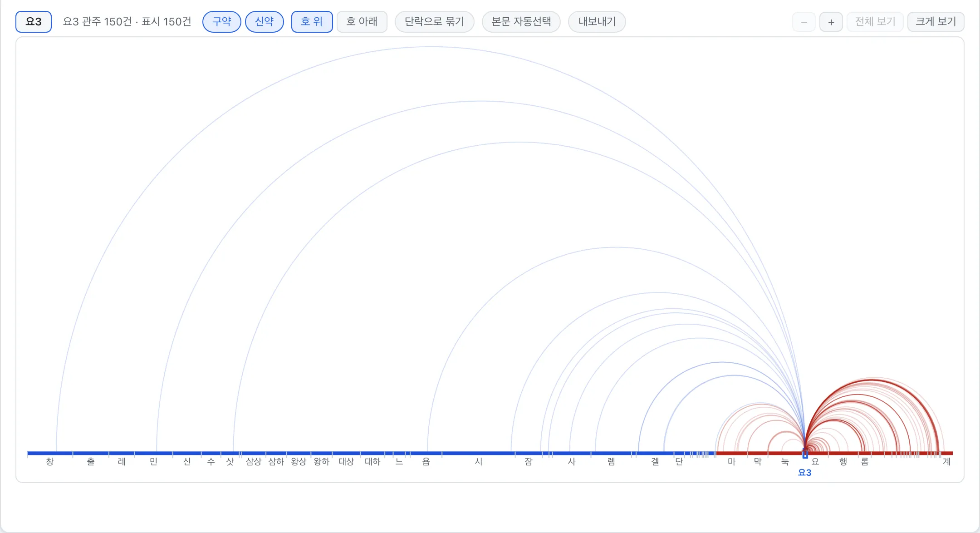
Task: Select the 겔 book label on axis
Action: (655, 462)
